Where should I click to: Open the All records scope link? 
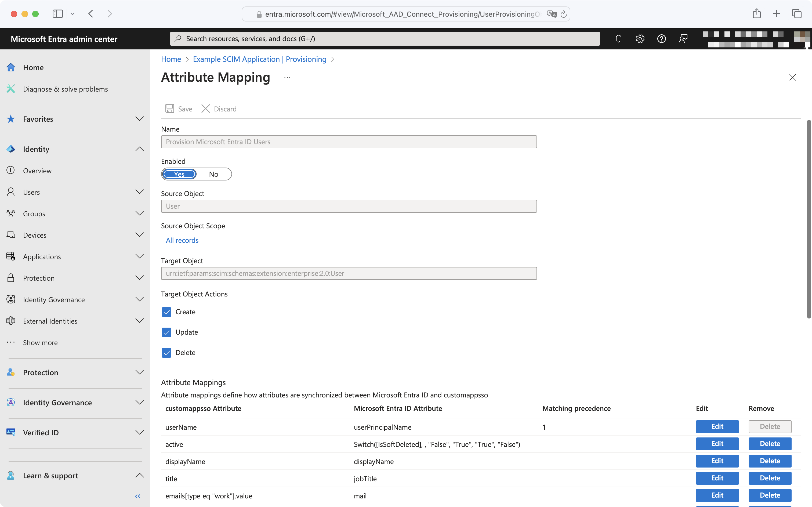pyautogui.click(x=182, y=240)
